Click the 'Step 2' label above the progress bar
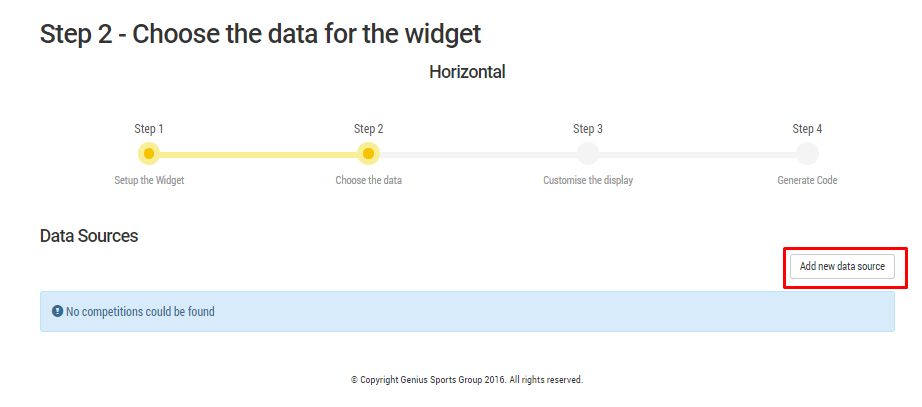 point(369,129)
